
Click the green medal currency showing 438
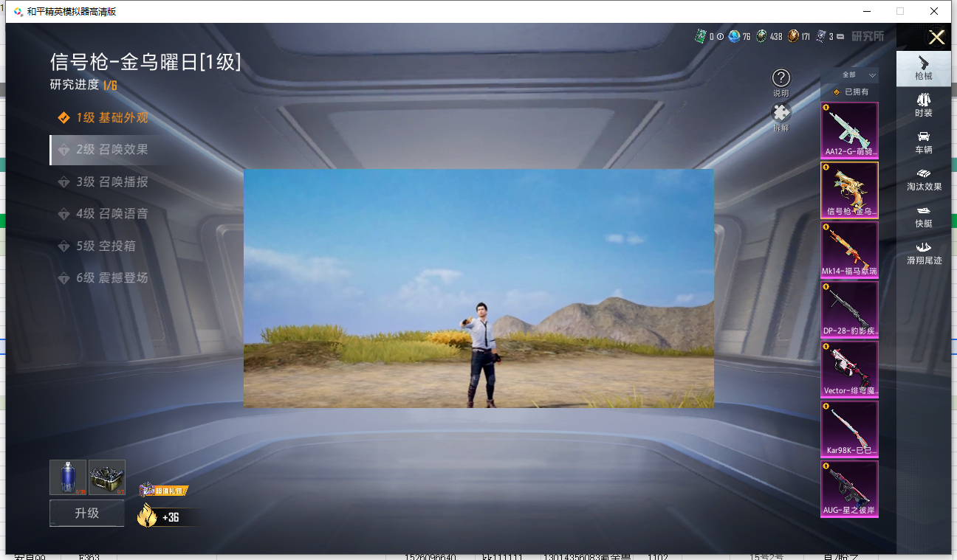761,36
